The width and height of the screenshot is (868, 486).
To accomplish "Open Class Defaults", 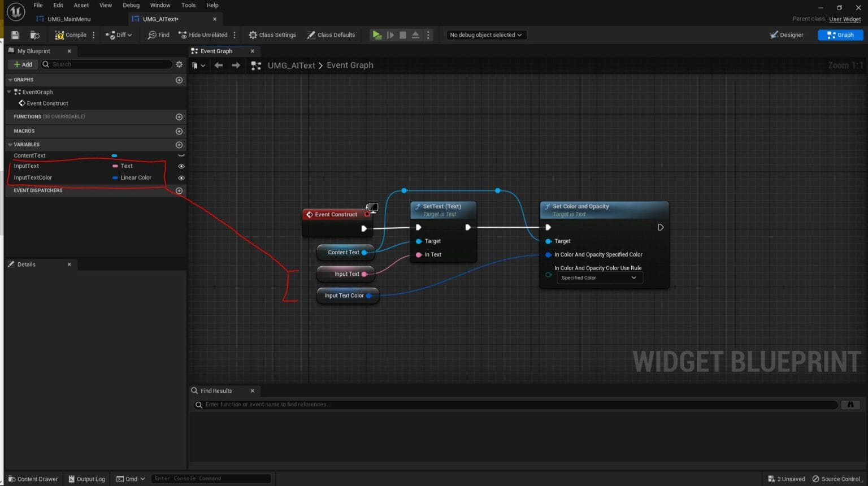I will coord(331,34).
